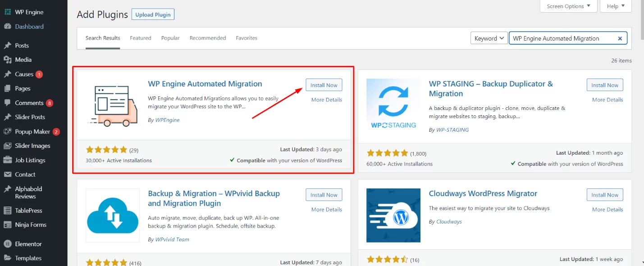644x266 pixels.
Task: Open the Keyword search type dropdown
Action: [x=489, y=38]
